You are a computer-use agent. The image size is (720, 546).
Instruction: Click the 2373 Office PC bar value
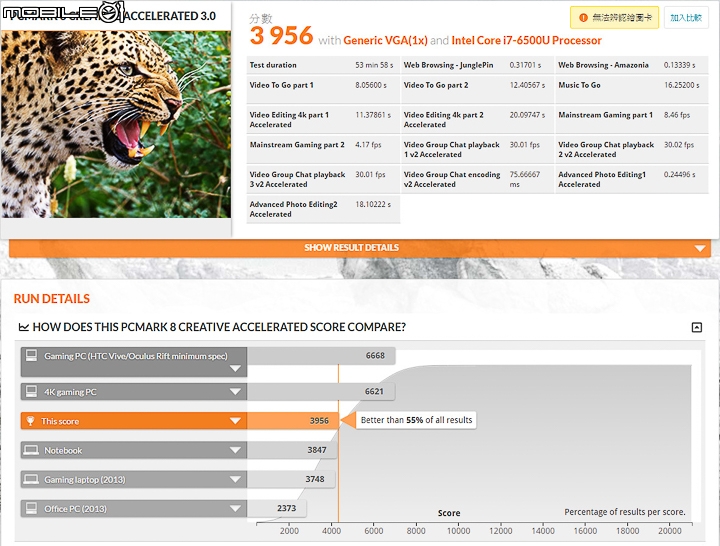tap(287, 509)
